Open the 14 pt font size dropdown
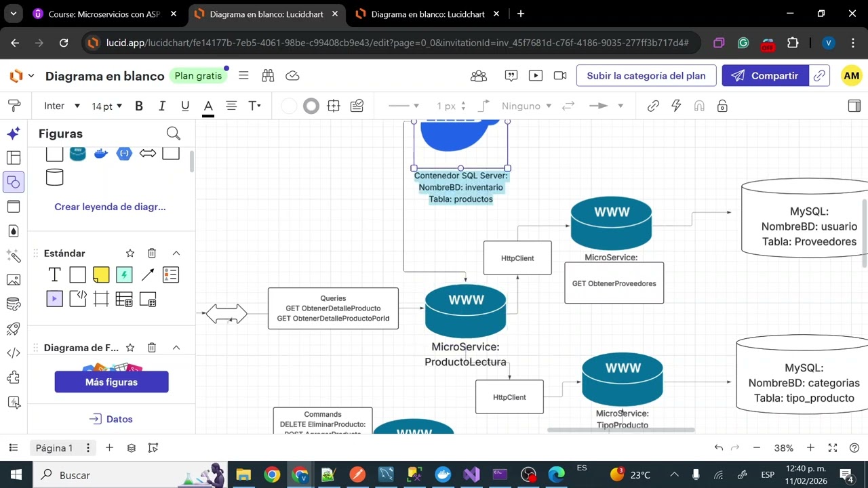The width and height of the screenshot is (868, 488). pyautogui.click(x=107, y=106)
